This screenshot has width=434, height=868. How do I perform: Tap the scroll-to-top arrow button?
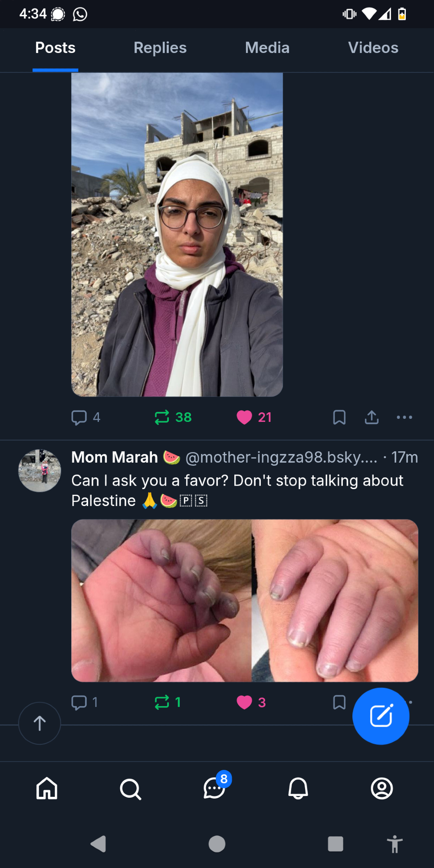click(39, 723)
